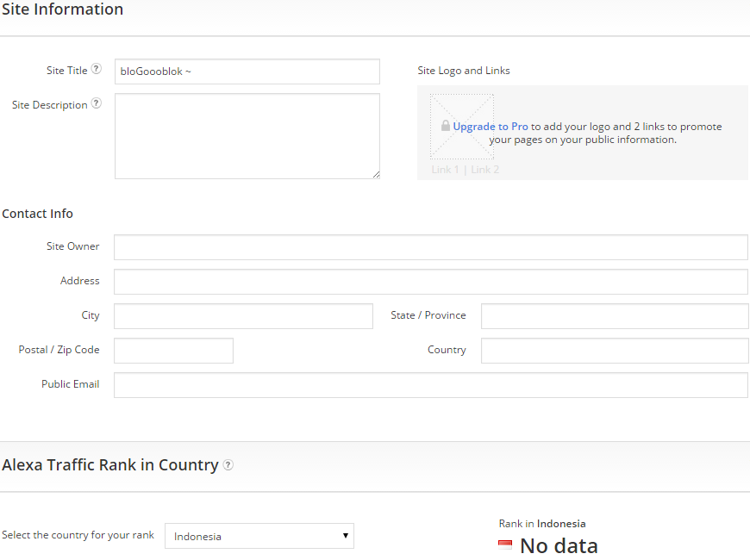
Task: Click the Address input field
Action: [x=430, y=282]
